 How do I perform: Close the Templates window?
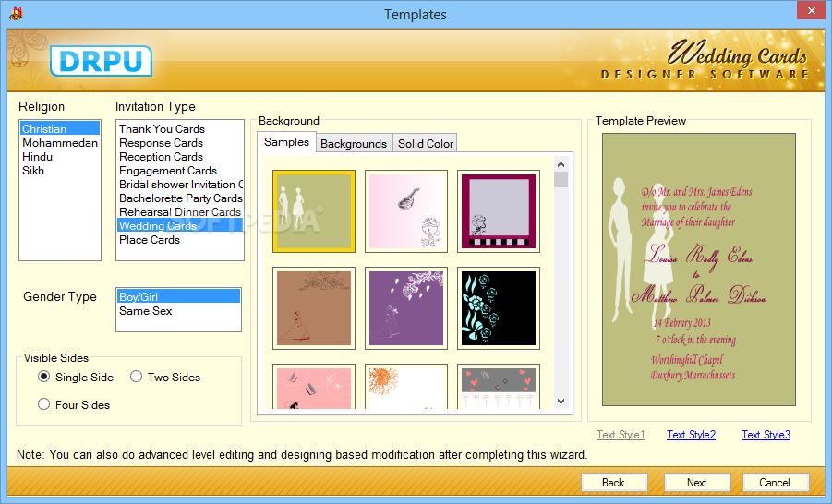click(x=812, y=10)
